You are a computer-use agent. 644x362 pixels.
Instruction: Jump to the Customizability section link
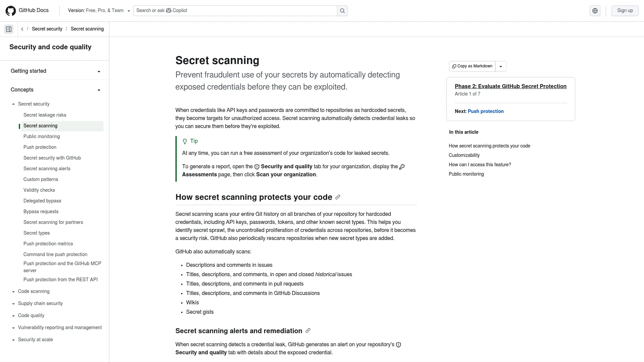pos(464,155)
